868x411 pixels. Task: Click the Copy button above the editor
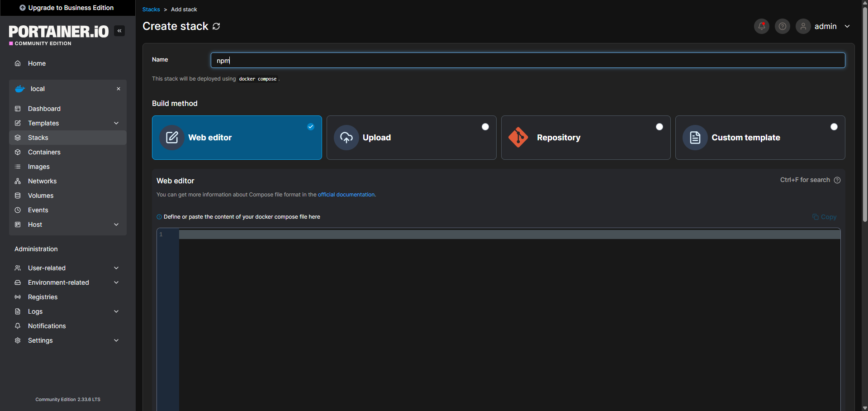click(824, 217)
